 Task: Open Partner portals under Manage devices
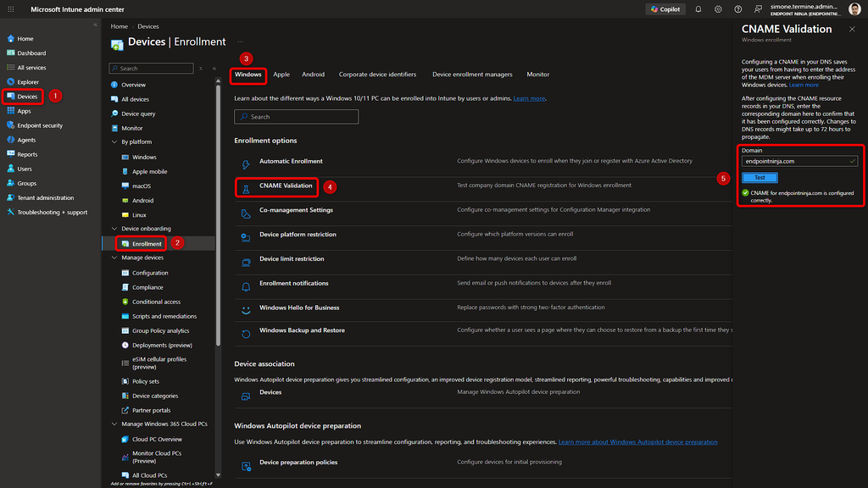(151, 410)
